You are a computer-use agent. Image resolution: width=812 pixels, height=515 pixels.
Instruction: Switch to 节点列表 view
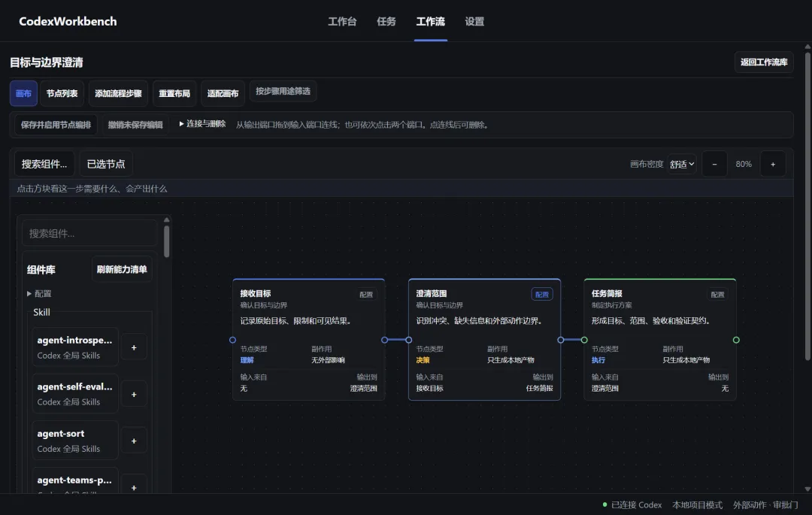[x=62, y=93]
